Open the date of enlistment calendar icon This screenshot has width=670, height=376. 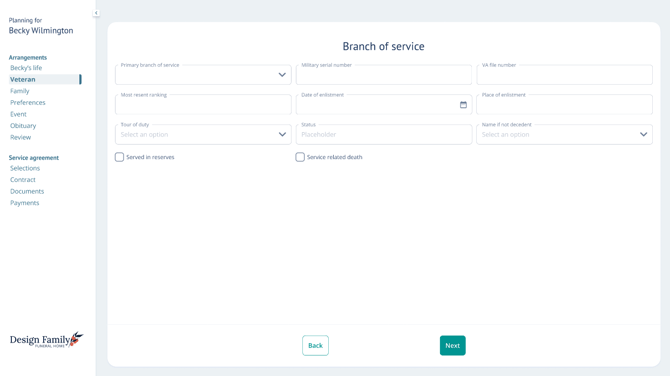(x=463, y=105)
